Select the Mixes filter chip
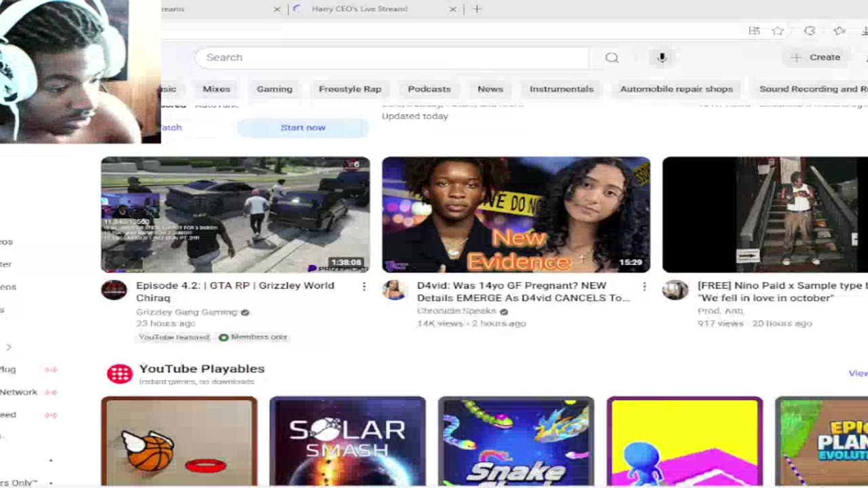The height and width of the screenshot is (488, 868). pyautogui.click(x=216, y=89)
